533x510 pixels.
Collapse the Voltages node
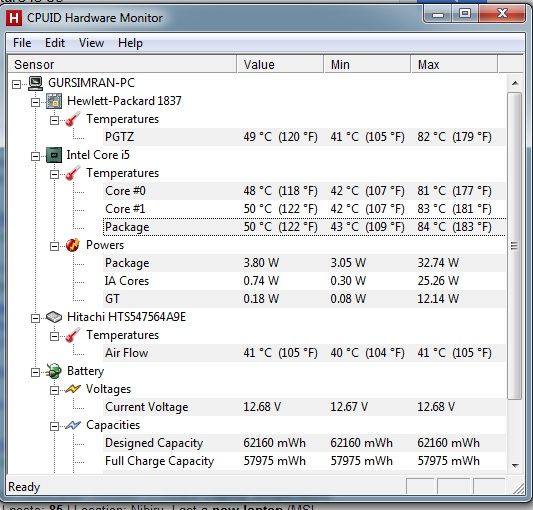[54, 390]
